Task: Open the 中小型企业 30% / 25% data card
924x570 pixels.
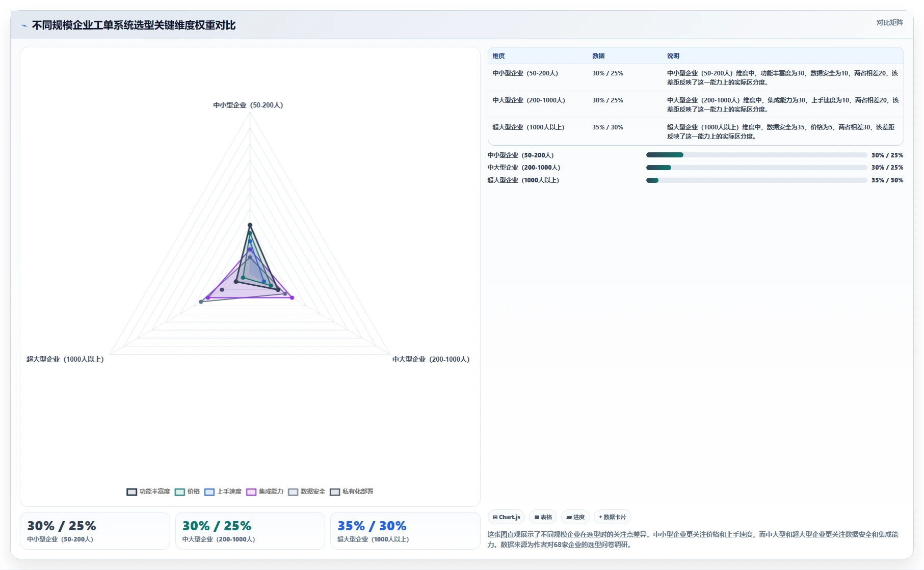Action: [95, 531]
